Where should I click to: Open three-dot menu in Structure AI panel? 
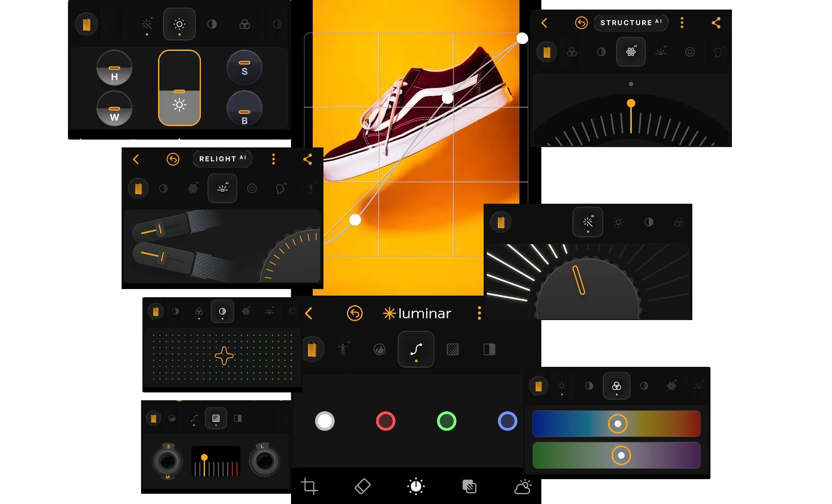tap(682, 23)
